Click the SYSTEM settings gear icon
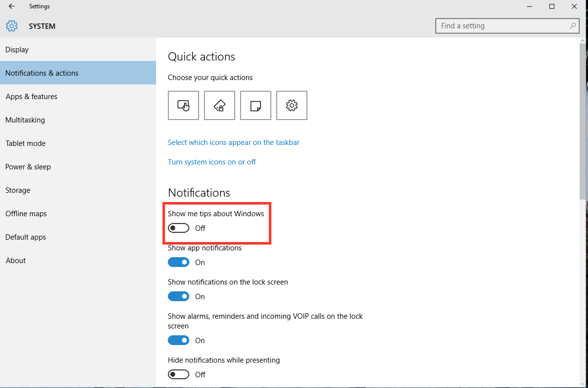This screenshot has height=388, width=588. pos(12,26)
